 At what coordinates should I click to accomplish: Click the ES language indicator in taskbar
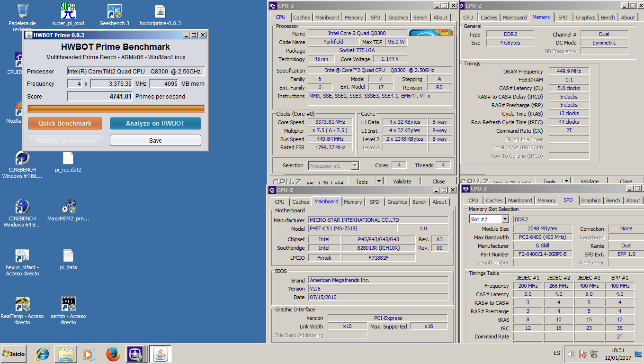click(557, 353)
